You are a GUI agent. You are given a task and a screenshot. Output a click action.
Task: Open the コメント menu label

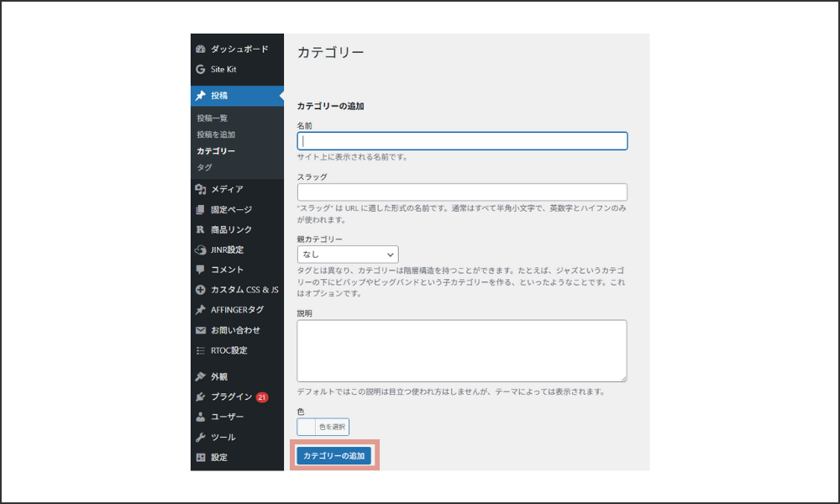(x=227, y=270)
